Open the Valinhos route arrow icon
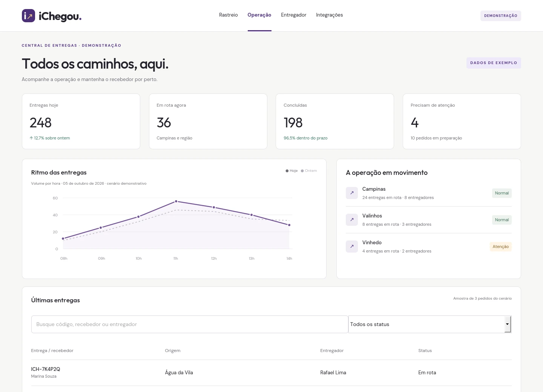Screen dimensions: 543x392 (352, 220)
